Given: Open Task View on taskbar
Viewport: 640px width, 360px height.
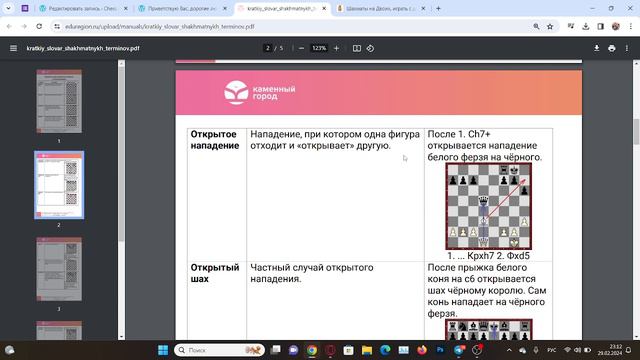Looking at the screenshot, I should point(276,350).
